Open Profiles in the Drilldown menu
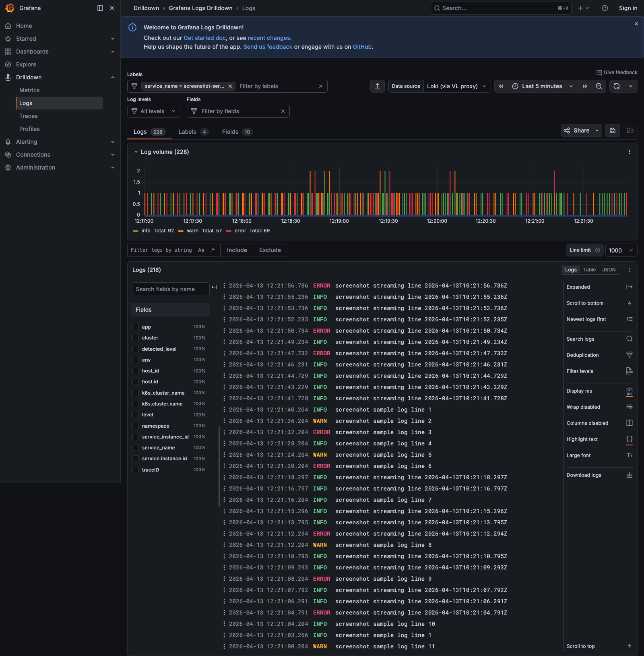Viewport: 644px width, 656px height. [x=29, y=129]
